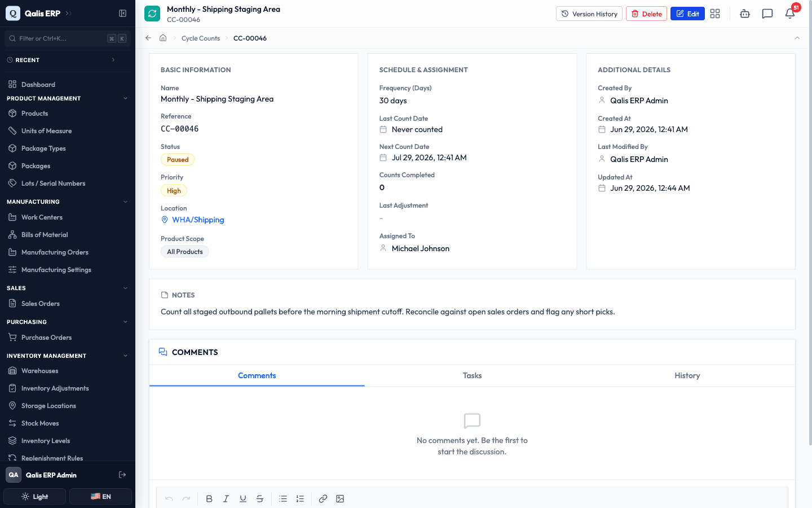Screen dimensions: 812x508
Task: Collapse the sidebar panel icon
Action: coord(122,13)
